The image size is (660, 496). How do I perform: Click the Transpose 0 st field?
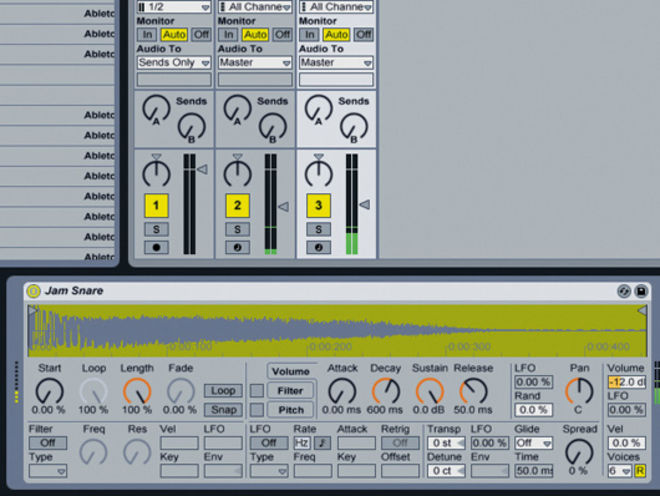pos(447,443)
